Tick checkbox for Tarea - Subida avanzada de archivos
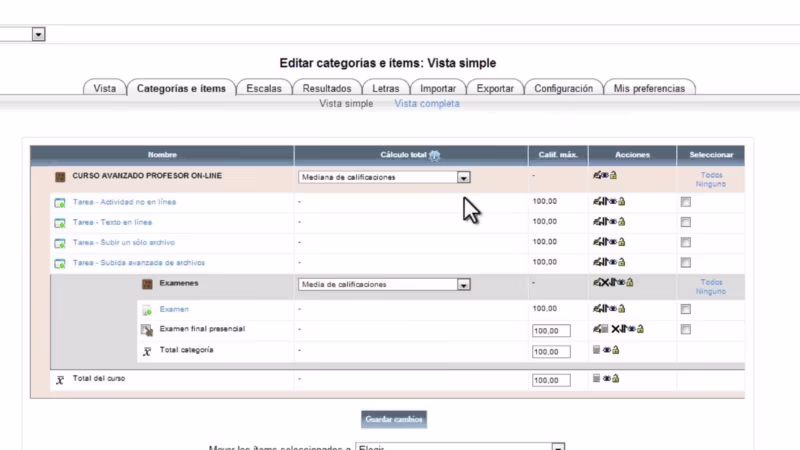Image resolution: width=800 pixels, height=450 pixels. point(686,263)
